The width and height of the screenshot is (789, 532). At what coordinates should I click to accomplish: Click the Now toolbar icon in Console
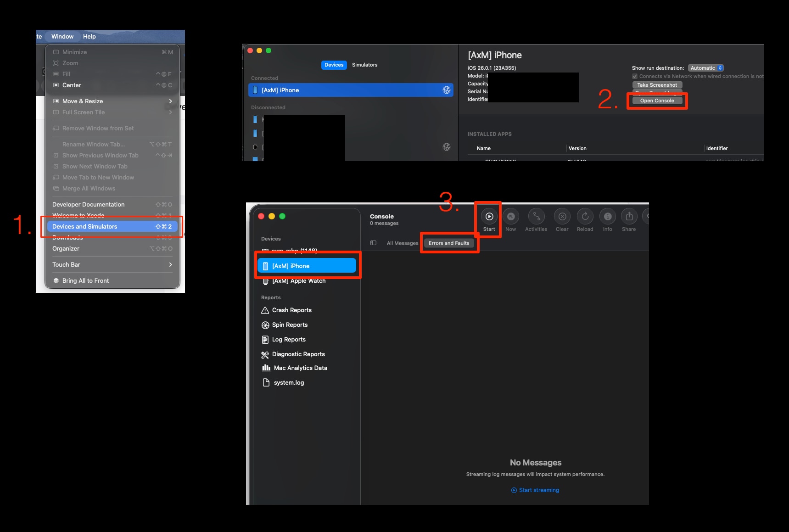point(510,217)
